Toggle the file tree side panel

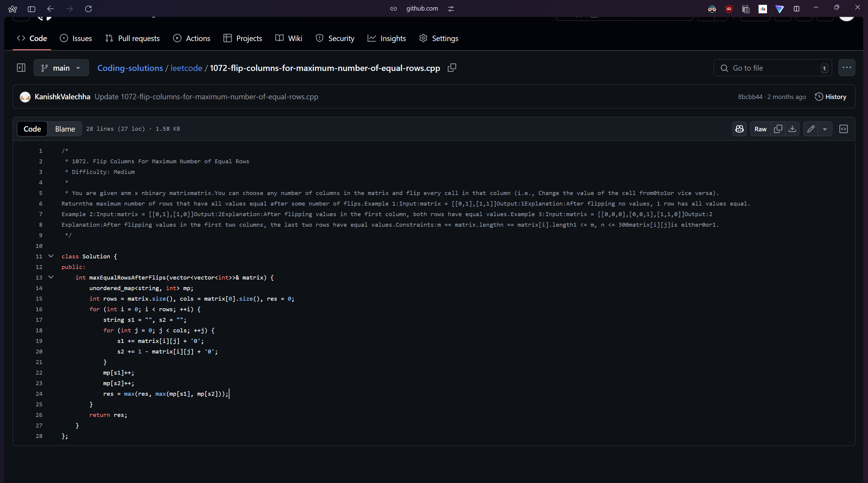click(21, 68)
